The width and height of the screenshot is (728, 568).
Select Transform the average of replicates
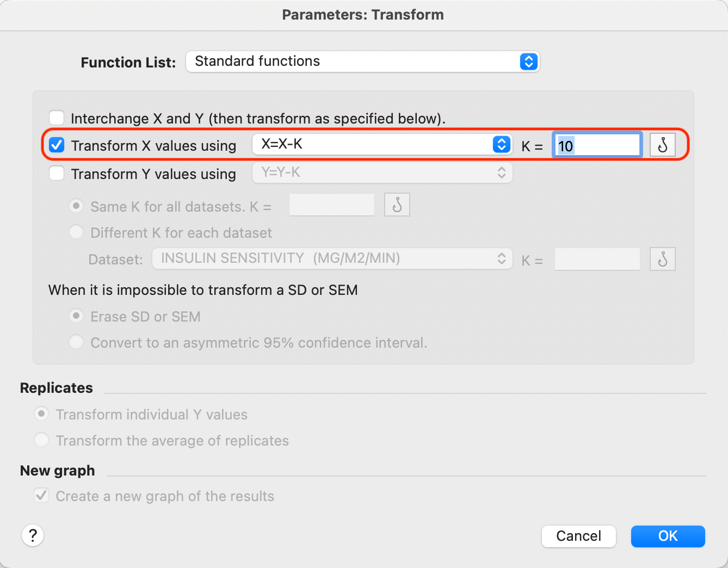click(x=41, y=440)
